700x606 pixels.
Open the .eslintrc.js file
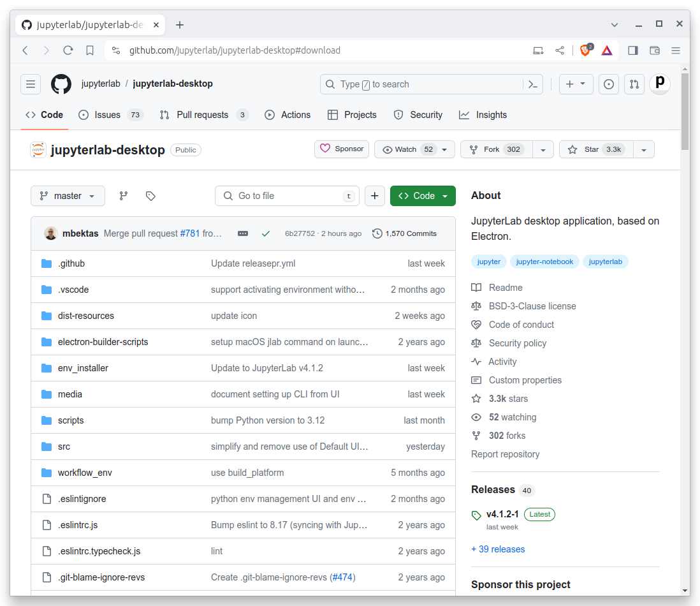(78, 525)
